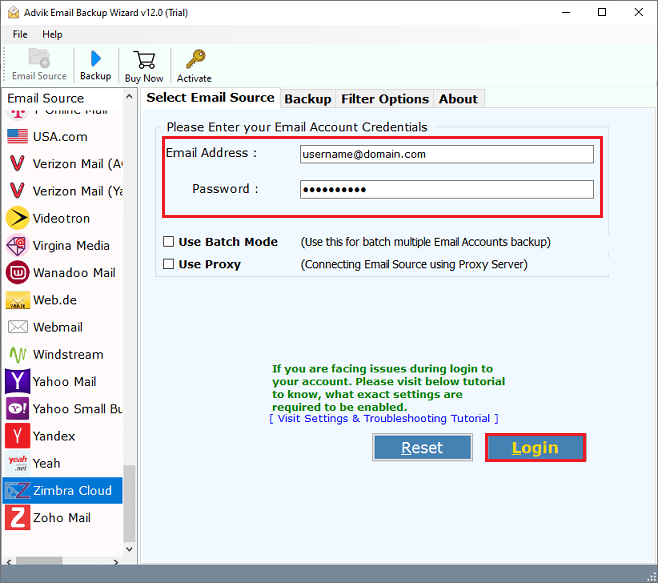Collapse Email Source list header arrow

coord(129,97)
